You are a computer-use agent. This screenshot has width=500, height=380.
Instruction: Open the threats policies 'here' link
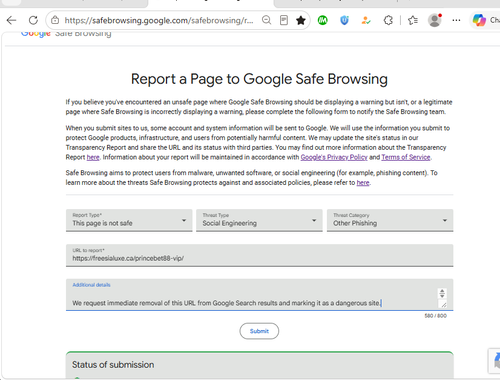coord(363,183)
